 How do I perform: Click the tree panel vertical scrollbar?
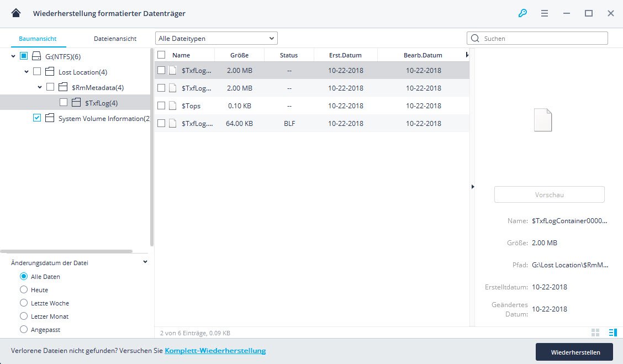(152, 147)
